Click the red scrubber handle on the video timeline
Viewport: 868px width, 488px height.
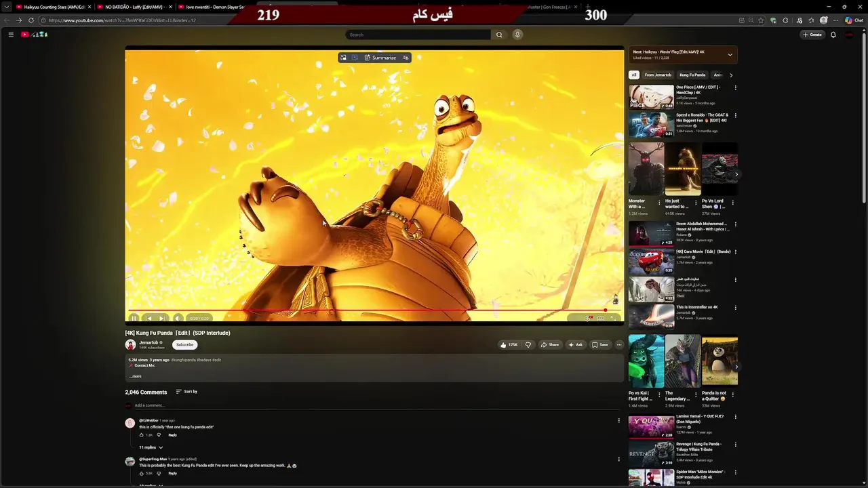pyautogui.click(x=606, y=310)
